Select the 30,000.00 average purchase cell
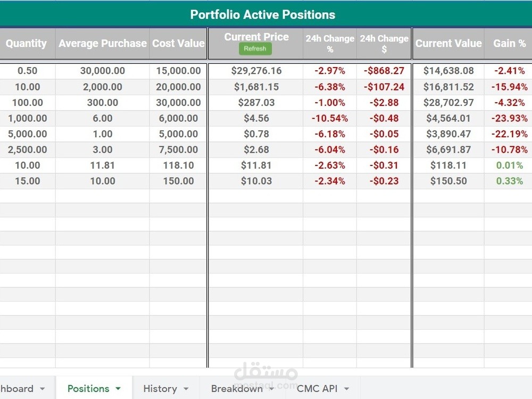Screen dimensions: 532x399 coord(102,71)
